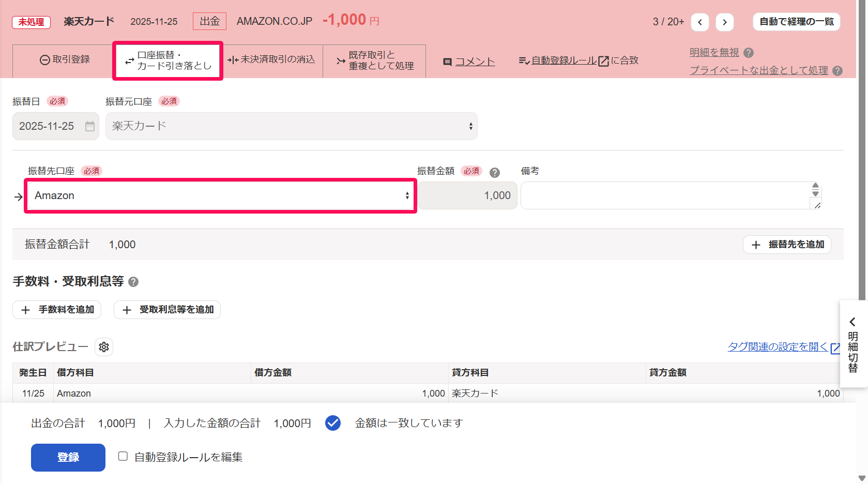Screen dimensions: 868x484
Task: Select 口座振替・カード引き落とし tab
Action: pos(168,61)
